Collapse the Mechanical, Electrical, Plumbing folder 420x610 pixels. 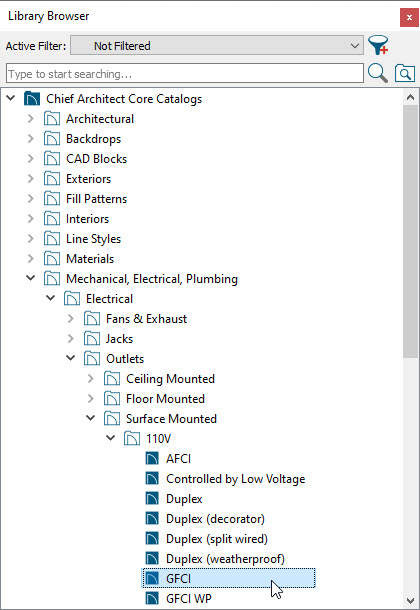(30, 278)
